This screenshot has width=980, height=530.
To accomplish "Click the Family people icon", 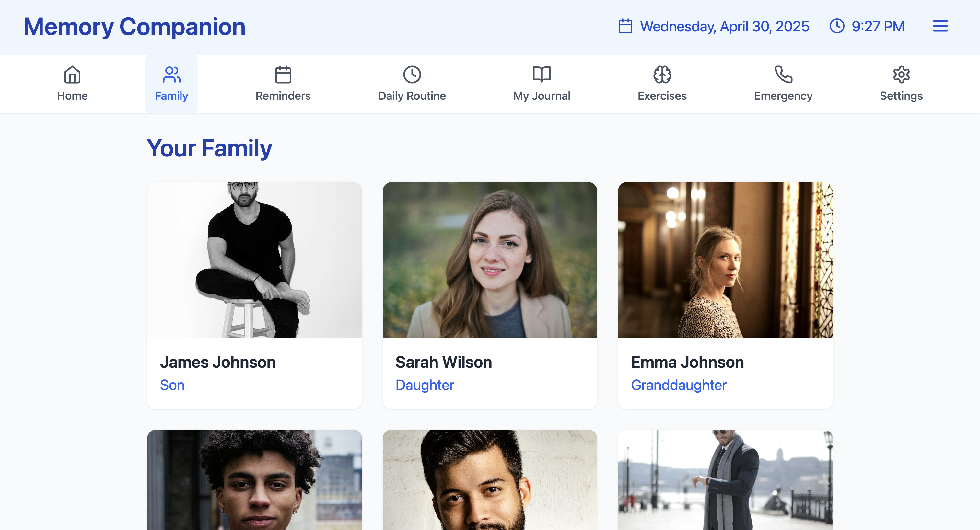I will 171,75.
